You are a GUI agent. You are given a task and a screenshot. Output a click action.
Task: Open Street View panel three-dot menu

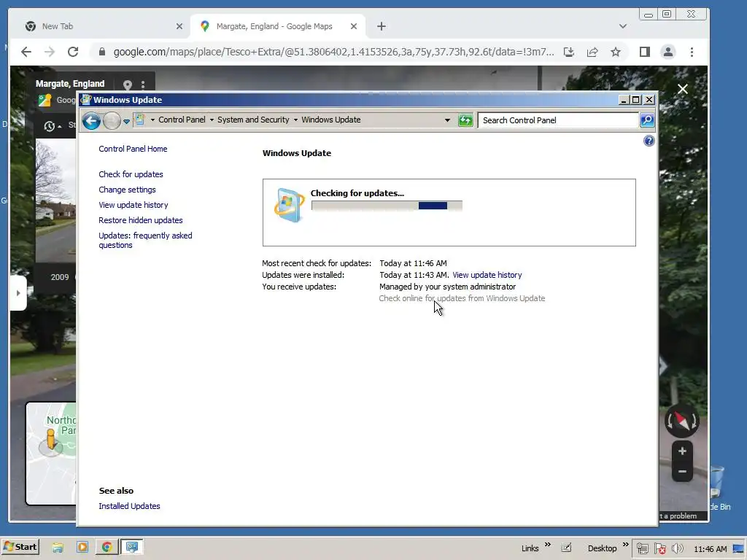(143, 85)
